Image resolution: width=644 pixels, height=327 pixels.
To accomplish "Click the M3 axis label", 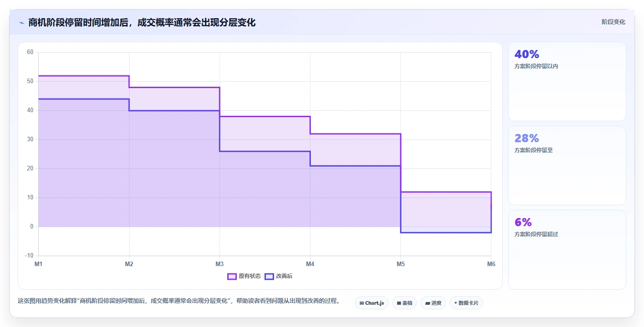I will point(220,264).
